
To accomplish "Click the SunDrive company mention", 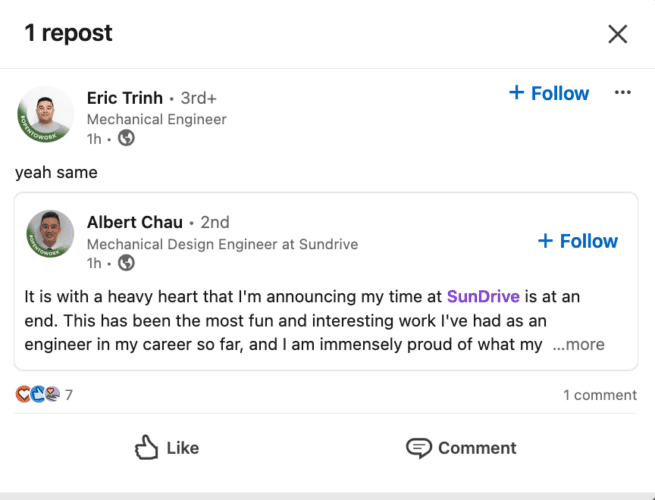I will 482,297.
